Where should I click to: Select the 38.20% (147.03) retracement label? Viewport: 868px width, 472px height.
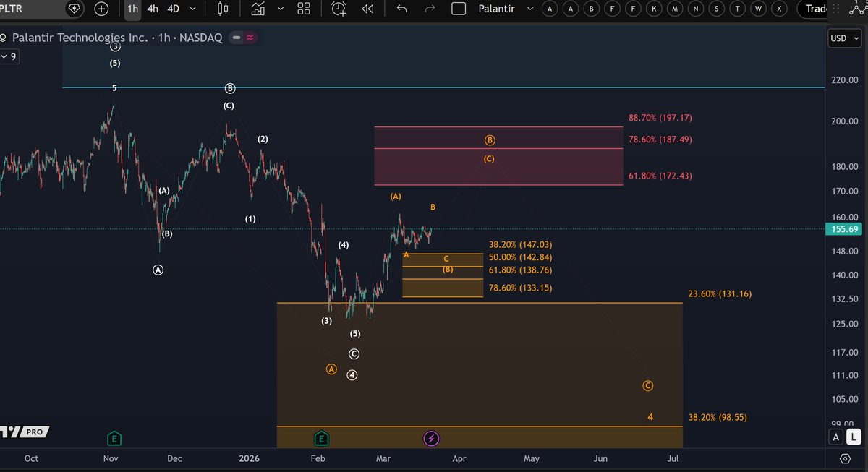point(521,246)
